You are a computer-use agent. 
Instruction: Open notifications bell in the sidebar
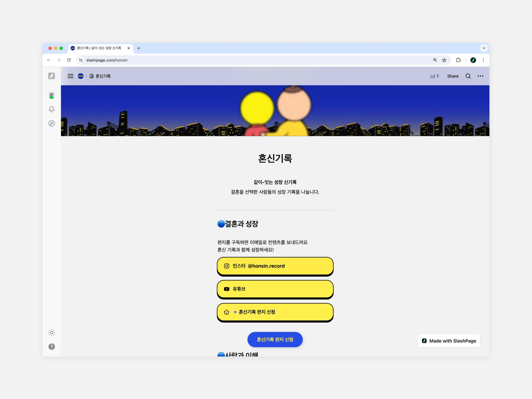pos(52,109)
